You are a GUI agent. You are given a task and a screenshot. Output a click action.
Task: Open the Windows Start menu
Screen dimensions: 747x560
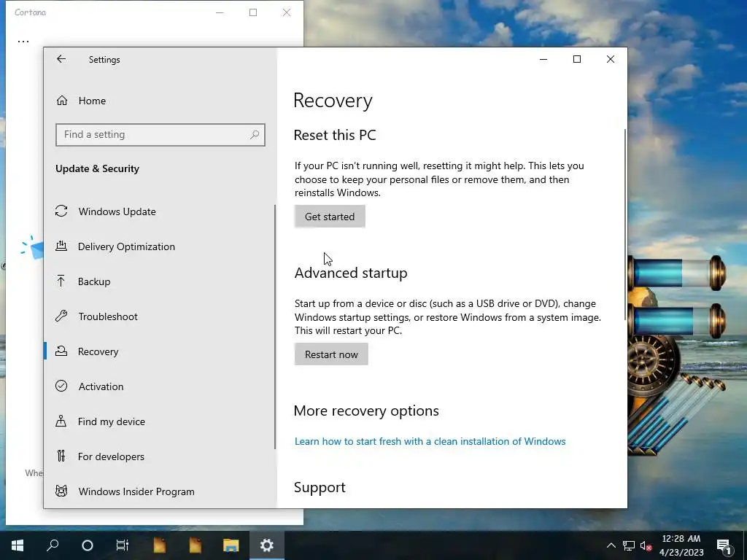pos(18,545)
